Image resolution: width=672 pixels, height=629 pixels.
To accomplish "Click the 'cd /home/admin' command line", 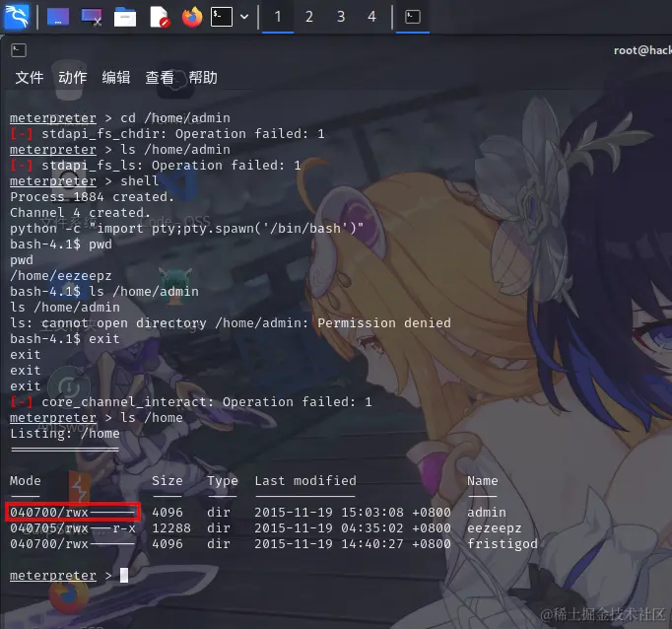I will click(120, 118).
